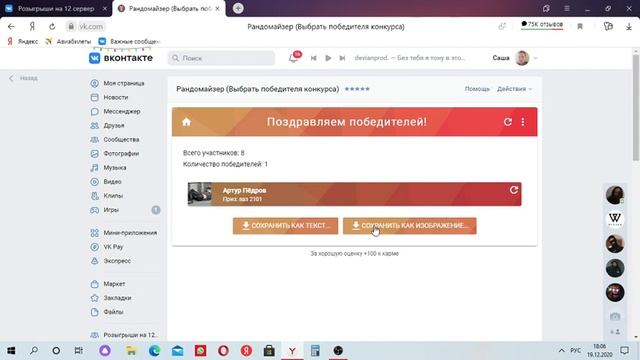
Task: Open the Calculator from the taskbar
Action: click(315, 351)
